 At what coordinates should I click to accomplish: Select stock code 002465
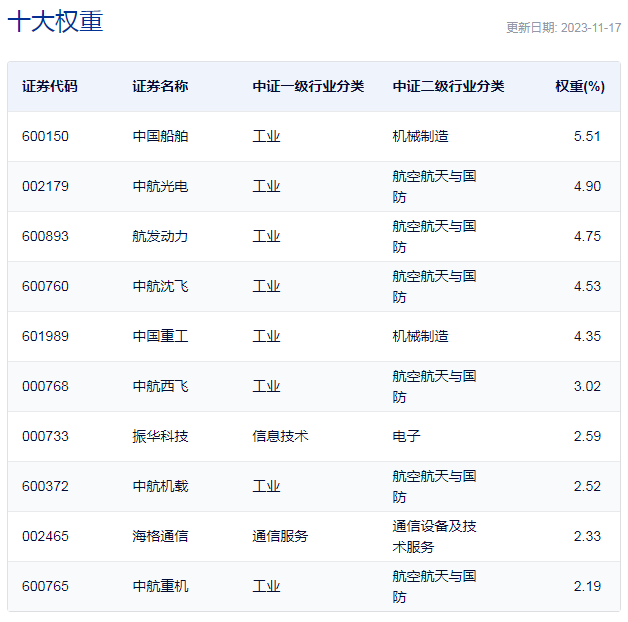pos(45,536)
